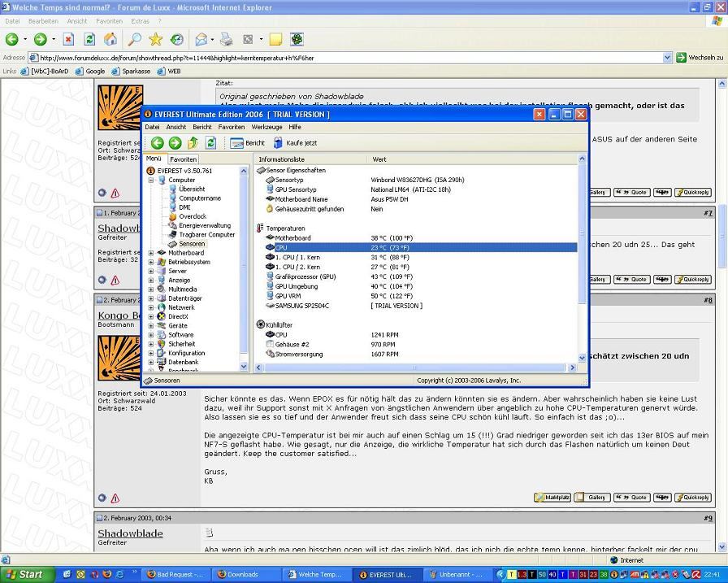
Task: Open the Ansicht menu in EVEREST
Action: (x=176, y=127)
